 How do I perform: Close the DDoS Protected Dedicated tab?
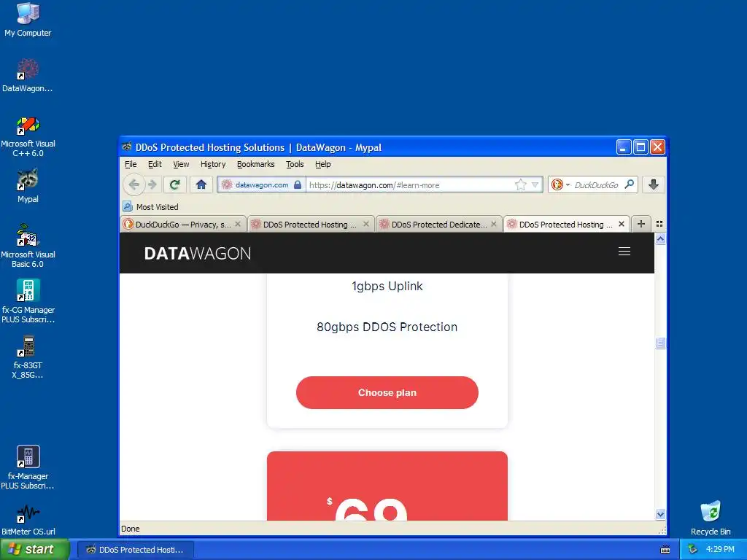494,224
